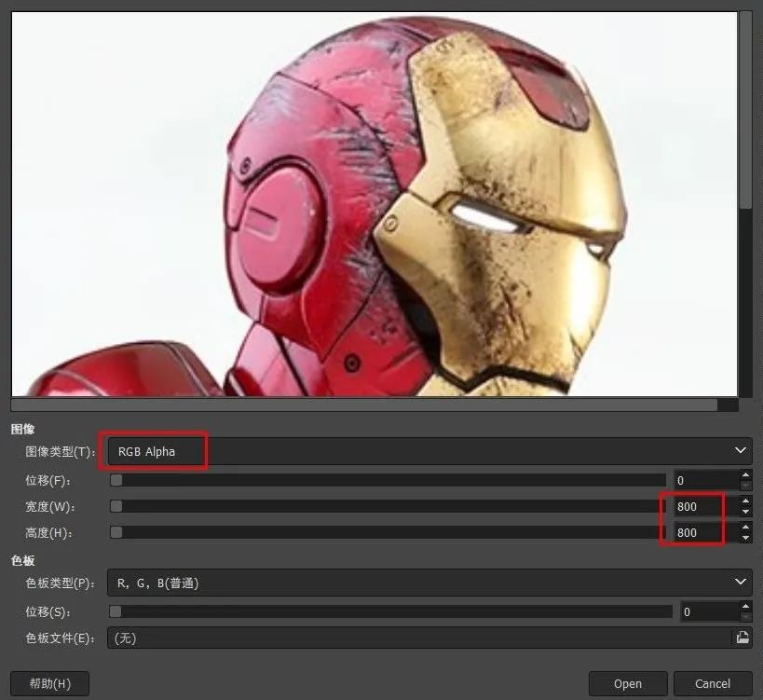Increase the palette offset (位移S) value

click(745, 606)
